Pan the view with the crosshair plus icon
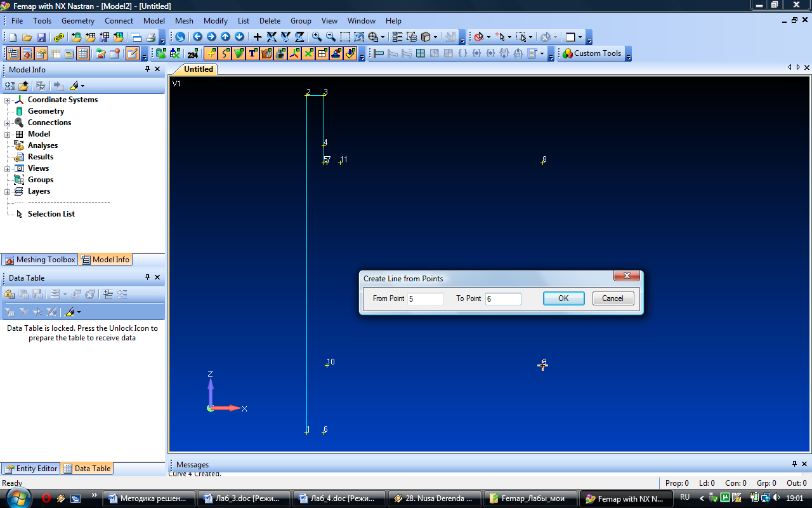 pos(257,37)
